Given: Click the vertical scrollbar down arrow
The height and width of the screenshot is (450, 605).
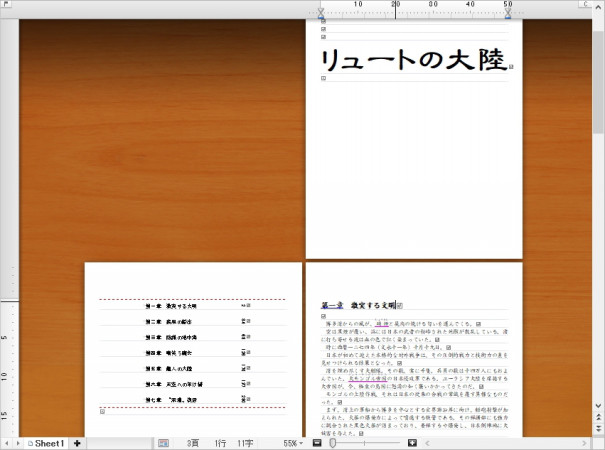Looking at the screenshot, I should click(x=598, y=405).
